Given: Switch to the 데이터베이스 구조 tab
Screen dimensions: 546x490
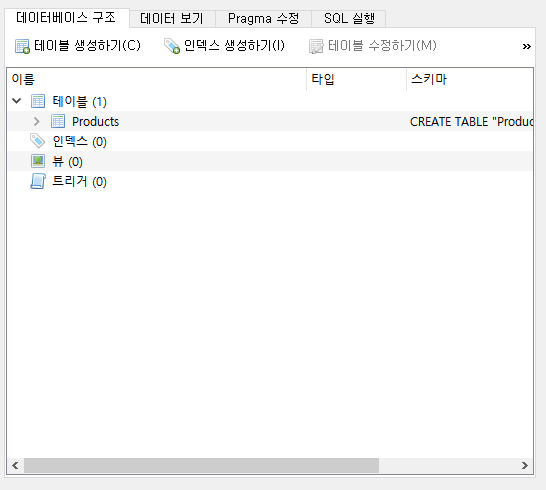Looking at the screenshot, I should tap(66, 18).
